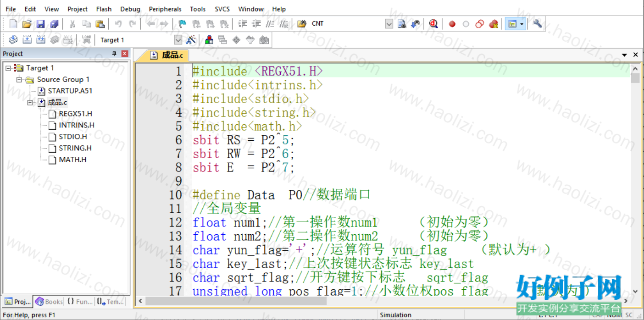The image size is (644, 320).
Task: Click the Paste clipboard icon
Action: click(x=100, y=24)
